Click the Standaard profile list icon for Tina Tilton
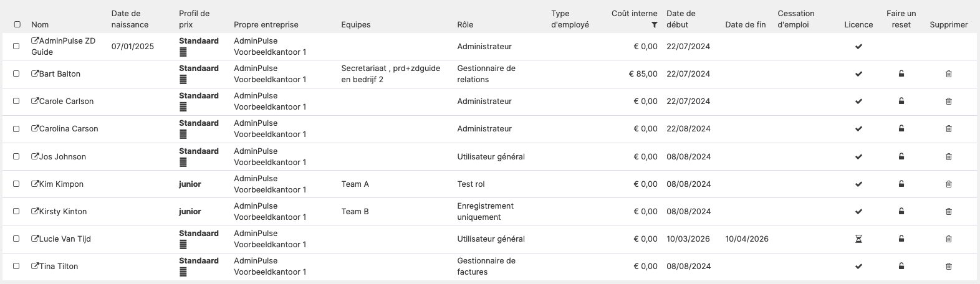 coord(183,272)
